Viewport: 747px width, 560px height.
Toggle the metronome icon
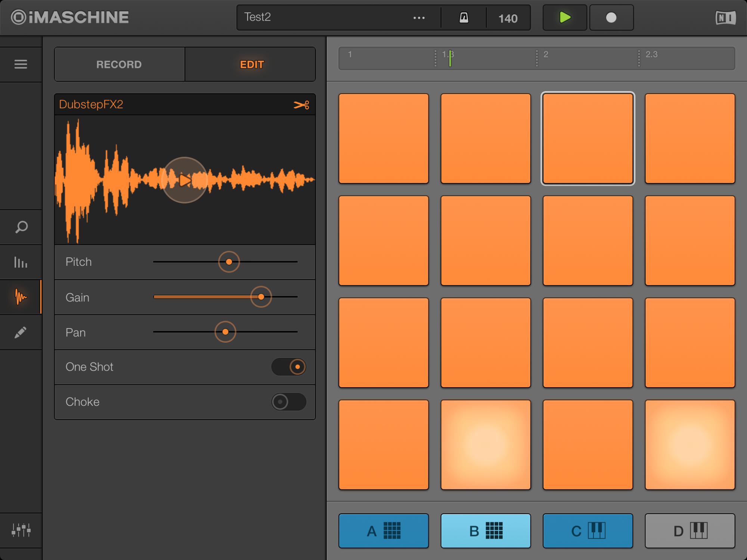pyautogui.click(x=464, y=18)
